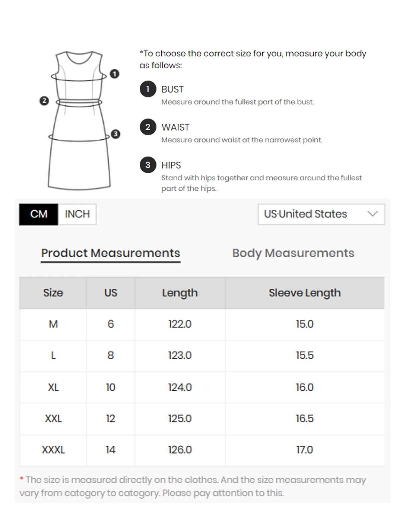
Task: Click the Length column header
Action: coord(180,293)
